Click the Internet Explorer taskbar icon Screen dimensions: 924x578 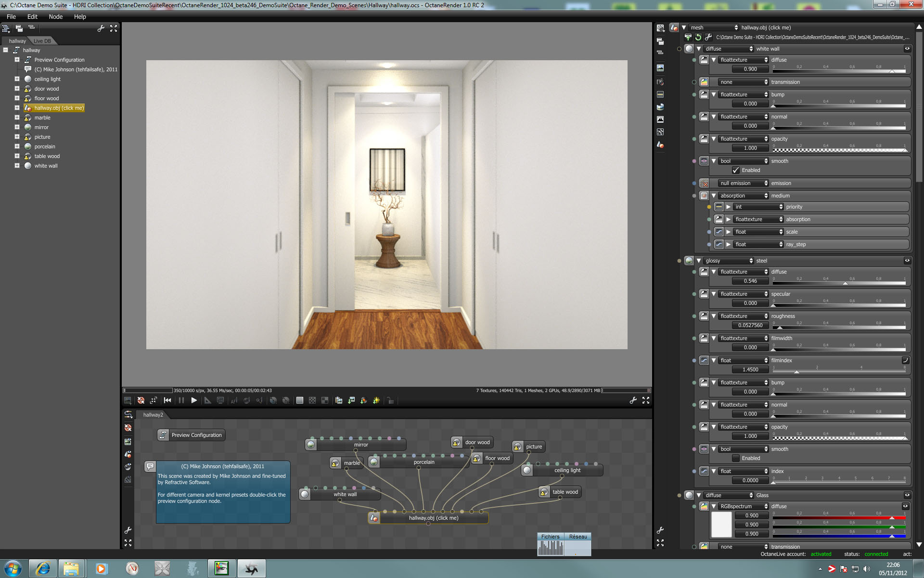pos(43,568)
